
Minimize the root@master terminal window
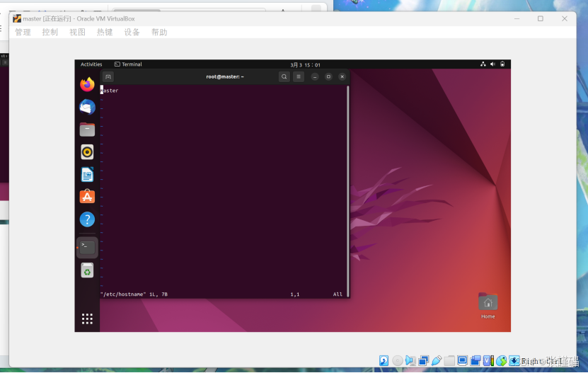[x=315, y=76]
